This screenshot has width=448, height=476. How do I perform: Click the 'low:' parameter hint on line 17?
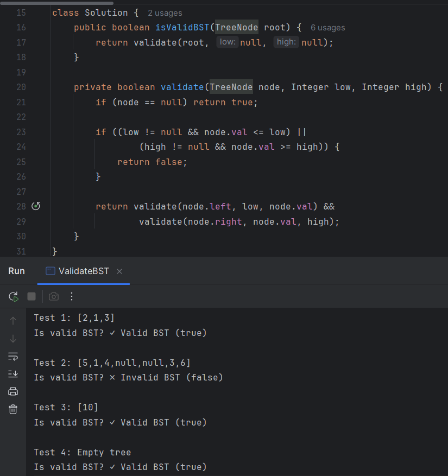[227, 42]
